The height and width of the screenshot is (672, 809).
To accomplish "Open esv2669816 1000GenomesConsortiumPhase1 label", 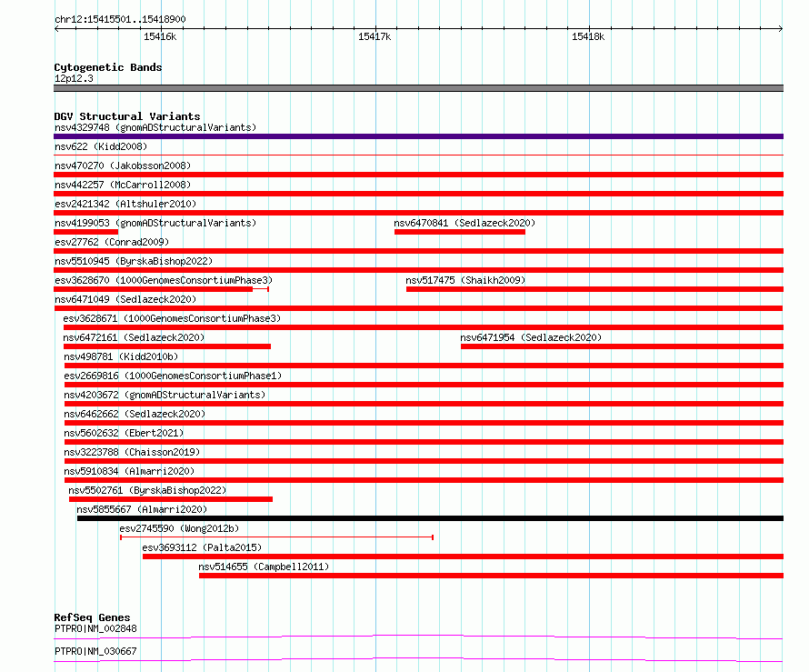I will pyautogui.click(x=173, y=376).
